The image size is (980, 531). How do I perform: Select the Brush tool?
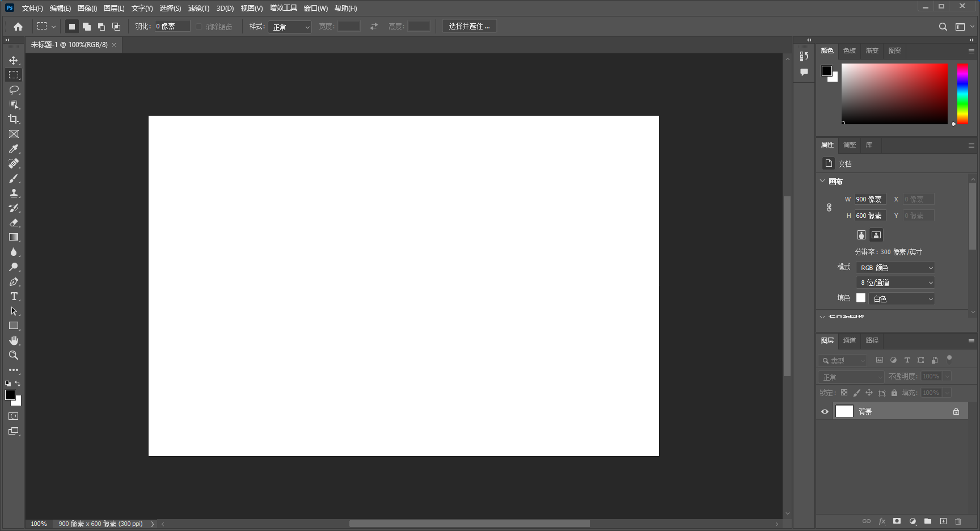coord(14,178)
